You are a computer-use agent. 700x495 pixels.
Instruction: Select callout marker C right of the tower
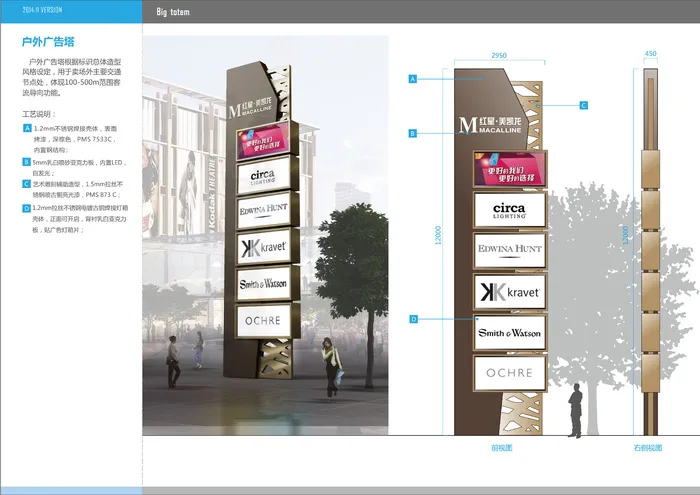[583, 105]
